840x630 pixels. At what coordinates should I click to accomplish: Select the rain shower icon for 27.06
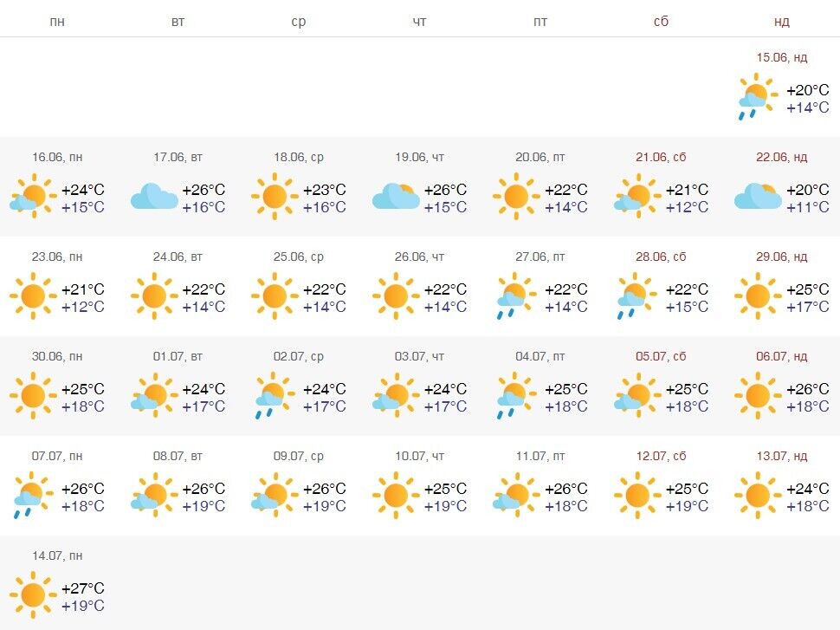click(516, 296)
